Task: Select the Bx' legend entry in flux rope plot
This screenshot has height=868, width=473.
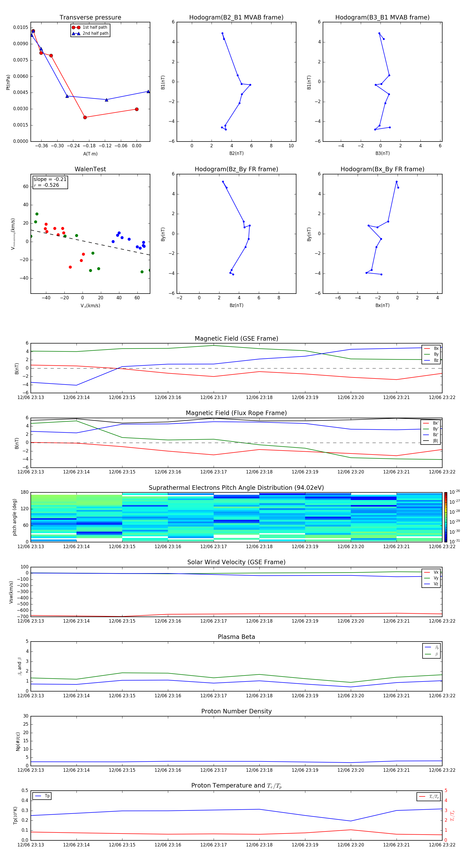Action: coord(431,423)
